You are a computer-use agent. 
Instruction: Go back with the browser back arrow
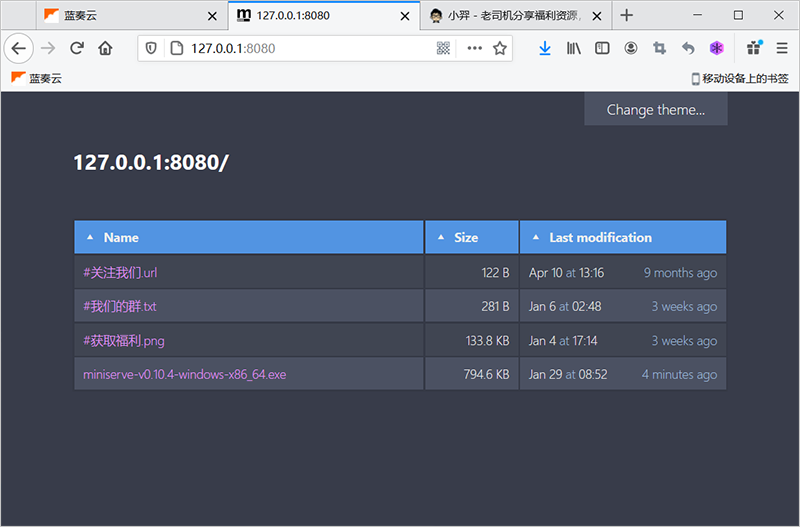18,48
